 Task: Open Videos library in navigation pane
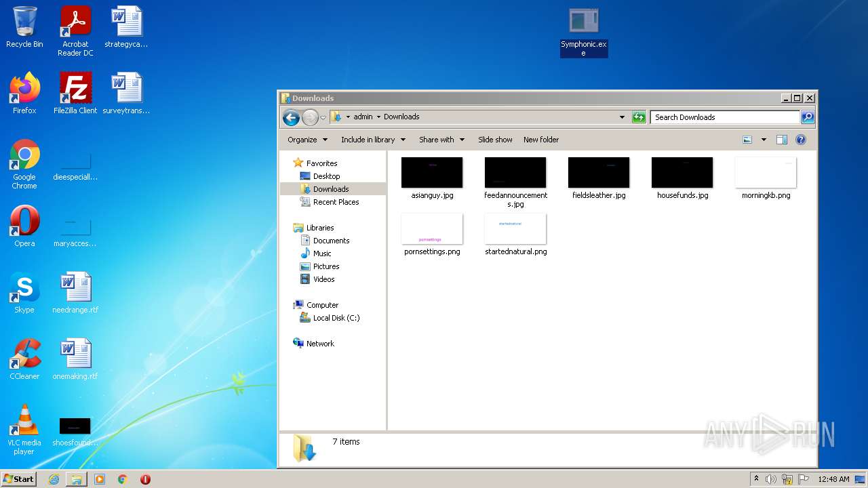pyautogui.click(x=323, y=279)
